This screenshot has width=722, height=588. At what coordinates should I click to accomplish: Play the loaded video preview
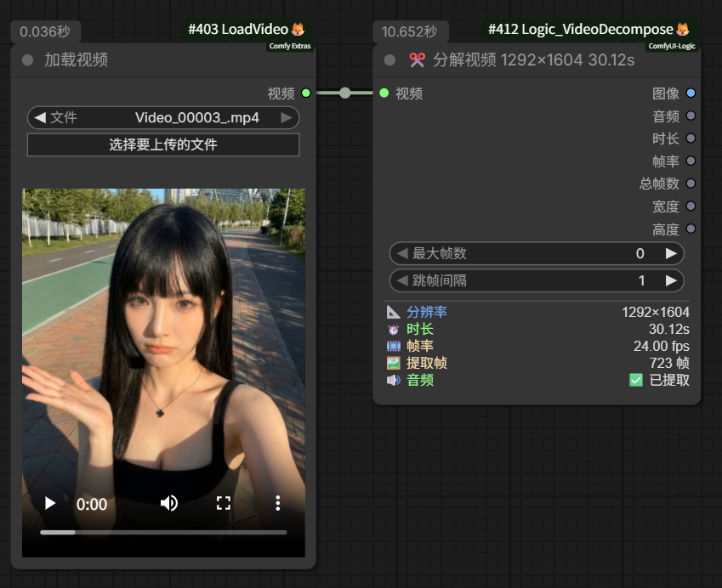pos(50,503)
